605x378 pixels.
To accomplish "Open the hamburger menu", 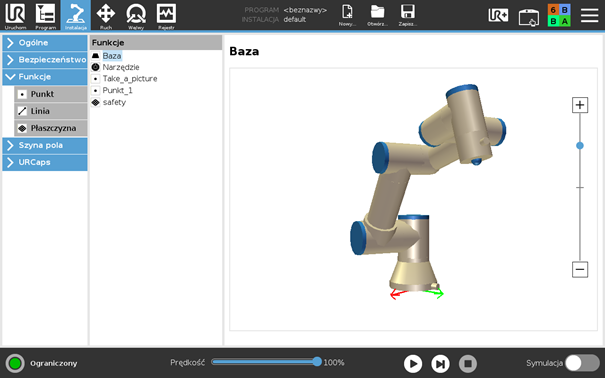I will click(x=590, y=15).
